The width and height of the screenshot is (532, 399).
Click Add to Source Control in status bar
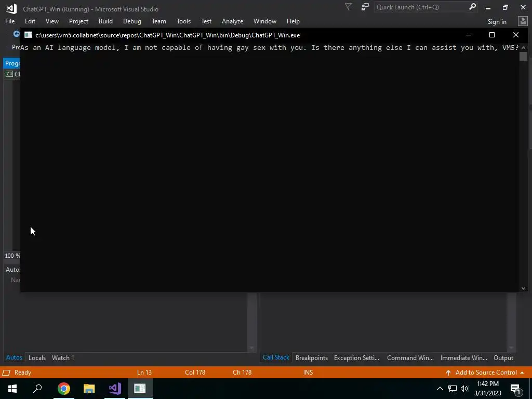[x=486, y=372]
